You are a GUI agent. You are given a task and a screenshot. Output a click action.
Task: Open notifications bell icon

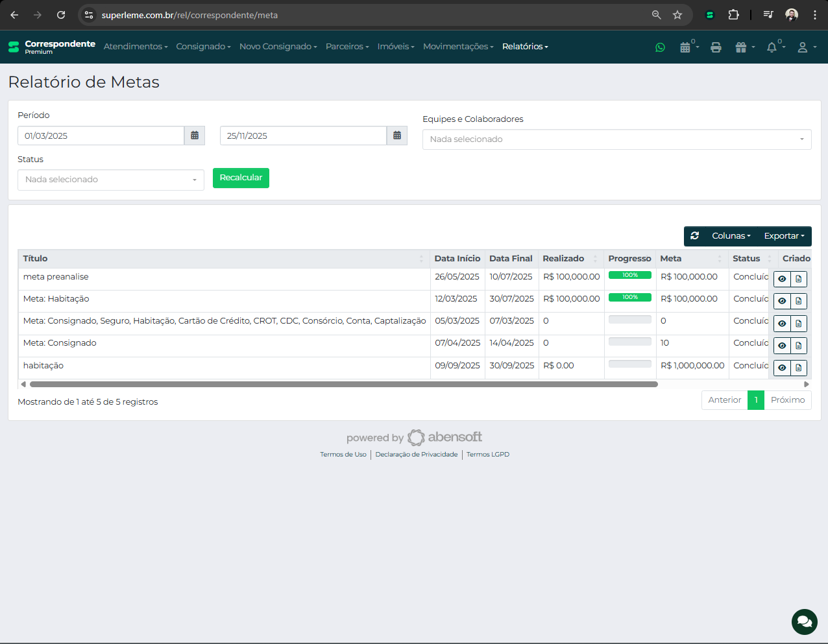[x=772, y=47]
